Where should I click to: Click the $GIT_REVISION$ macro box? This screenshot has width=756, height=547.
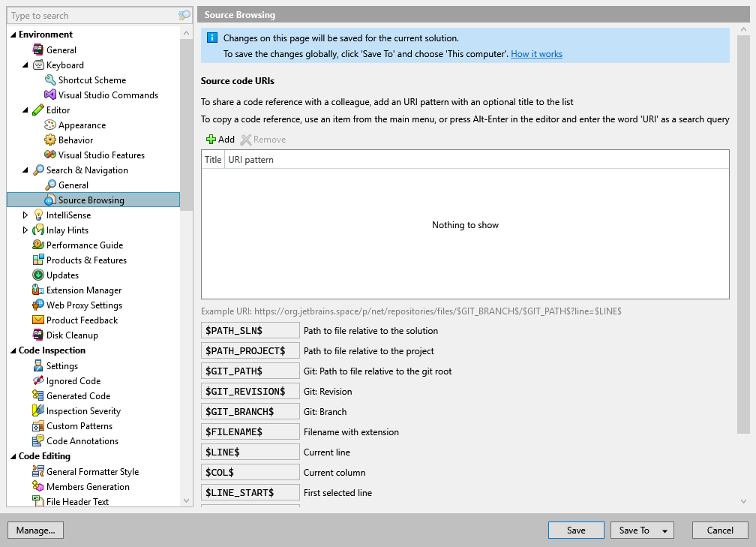pyautogui.click(x=250, y=391)
